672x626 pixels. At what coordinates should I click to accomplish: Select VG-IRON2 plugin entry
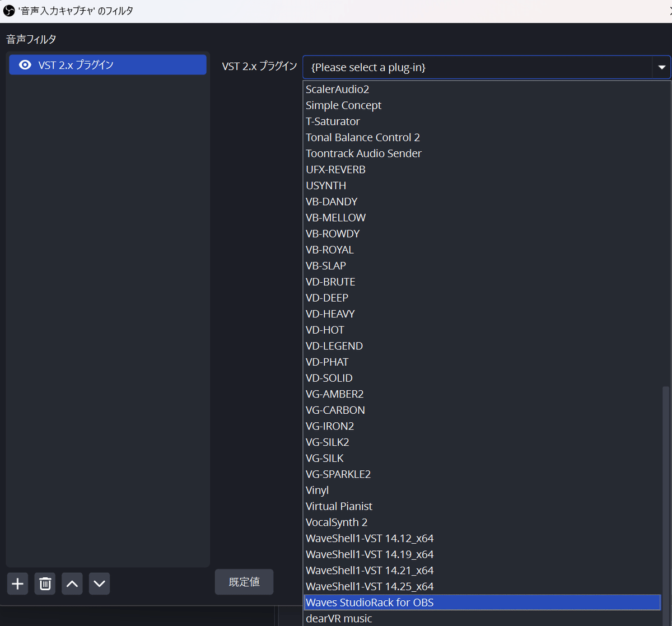[x=482, y=426]
